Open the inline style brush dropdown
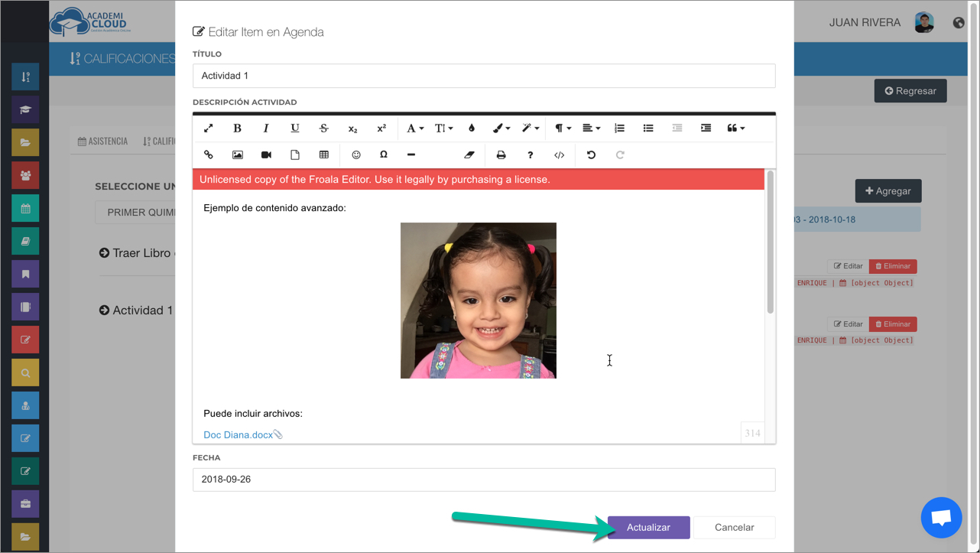This screenshot has width=980, height=553. tap(501, 128)
